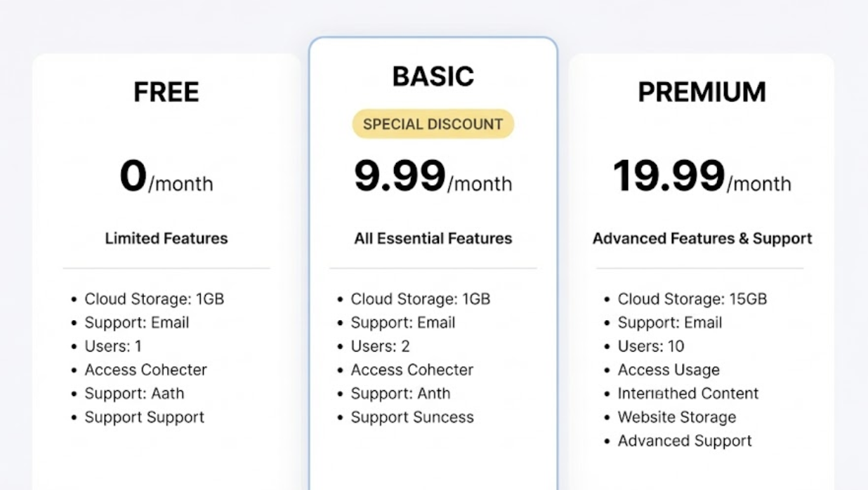
Task: Click the PREMIUM plan heading
Action: (x=702, y=92)
